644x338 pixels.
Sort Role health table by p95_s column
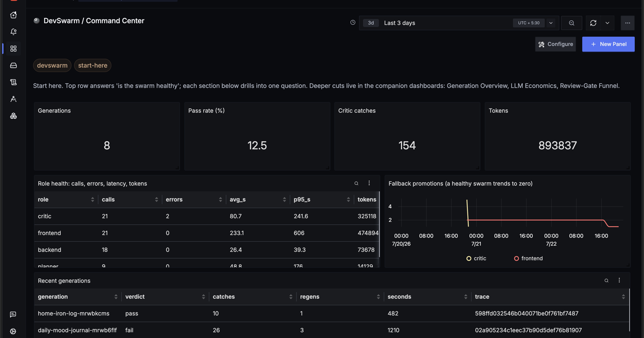(348, 199)
